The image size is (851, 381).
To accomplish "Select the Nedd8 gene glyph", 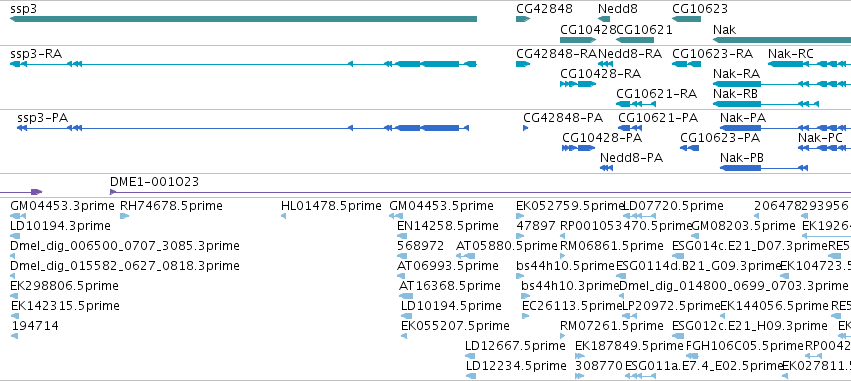I will point(604,19).
